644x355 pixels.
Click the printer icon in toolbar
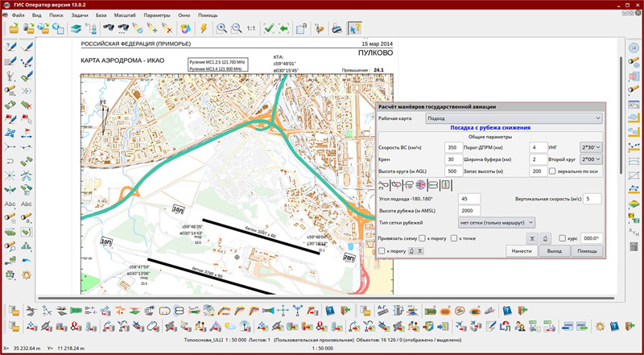[336, 28]
